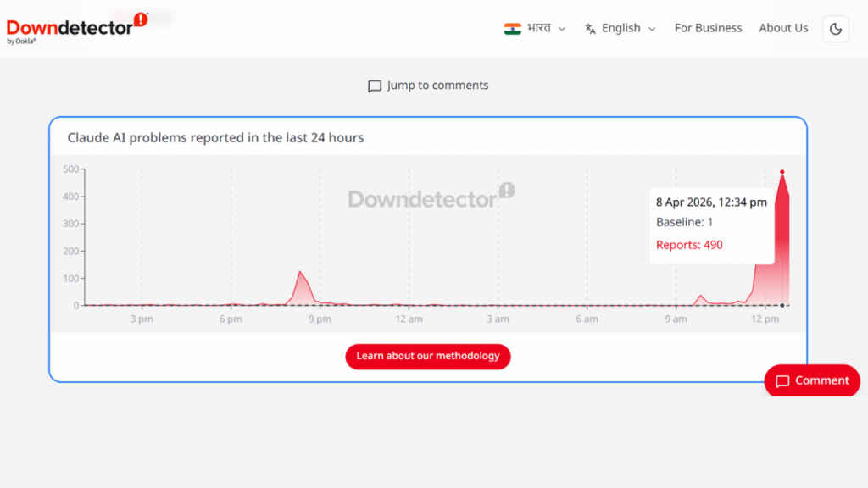Click the chat icon in Comment button
The width and height of the screenshot is (868, 488).
click(x=782, y=381)
